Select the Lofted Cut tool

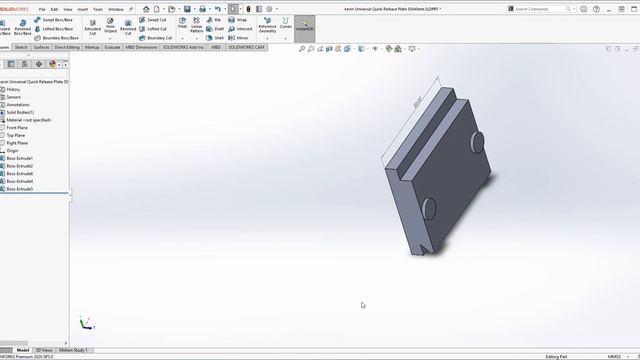[152, 29]
